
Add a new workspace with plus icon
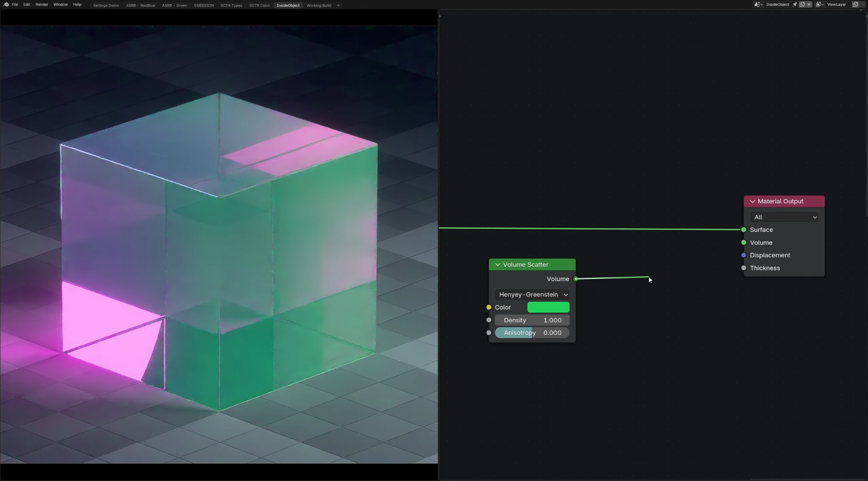click(338, 5)
